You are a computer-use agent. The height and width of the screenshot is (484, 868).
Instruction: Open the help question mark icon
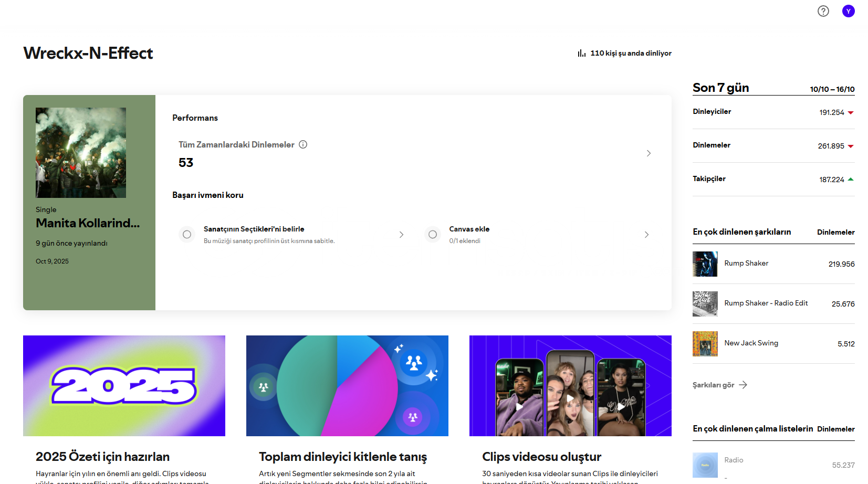point(823,11)
